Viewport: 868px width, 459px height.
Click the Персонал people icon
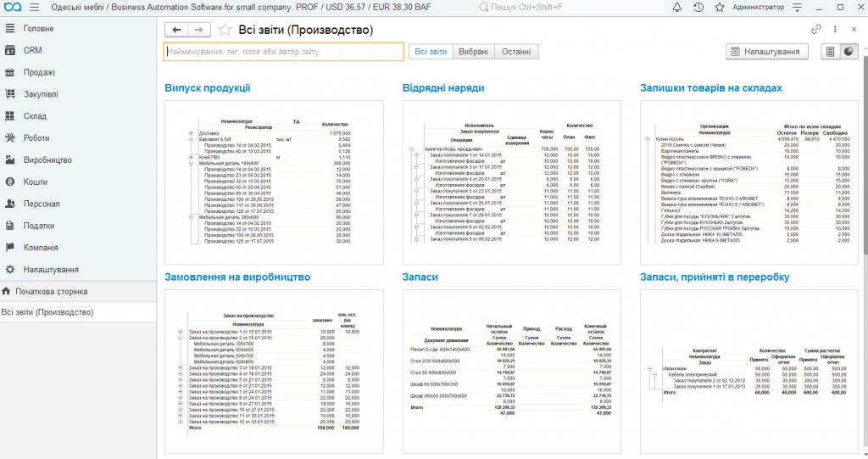pos(10,204)
